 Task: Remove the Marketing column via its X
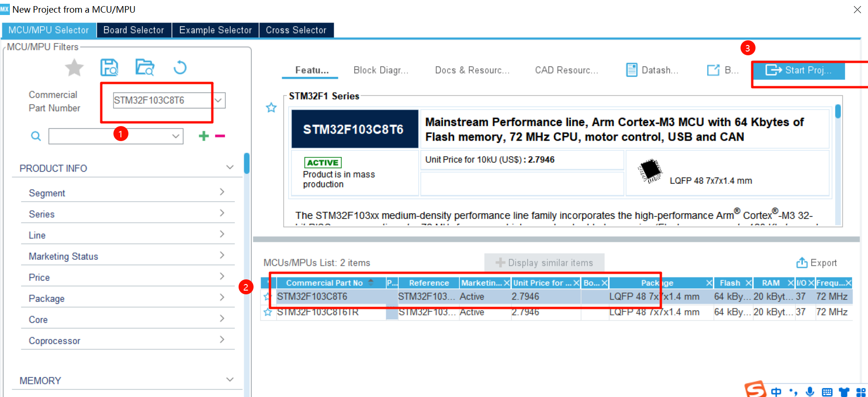click(x=507, y=283)
